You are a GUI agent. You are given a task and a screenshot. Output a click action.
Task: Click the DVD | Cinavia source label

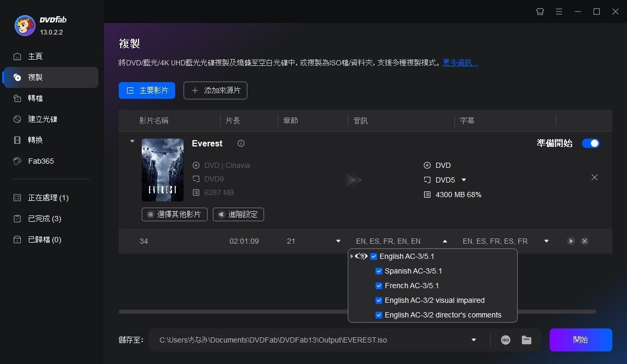(x=227, y=165)
